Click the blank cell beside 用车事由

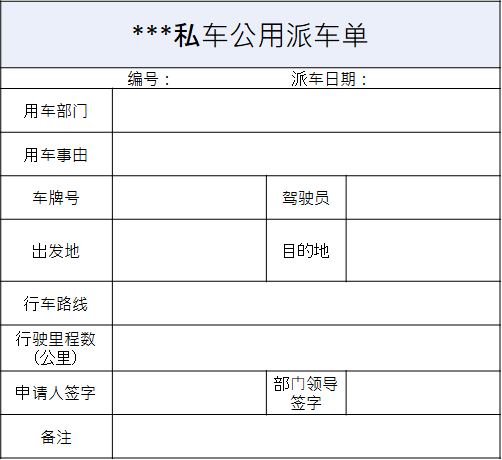pos(307,154)
